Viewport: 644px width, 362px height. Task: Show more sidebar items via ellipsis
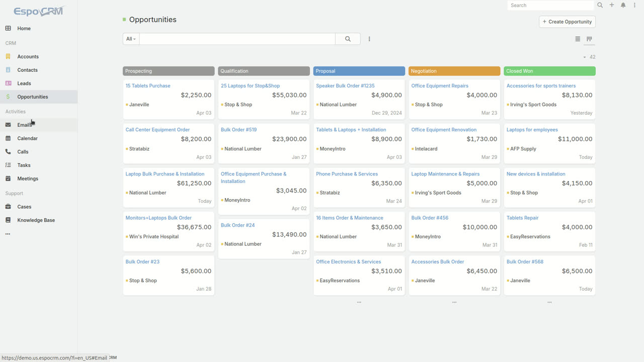point(8,234)
